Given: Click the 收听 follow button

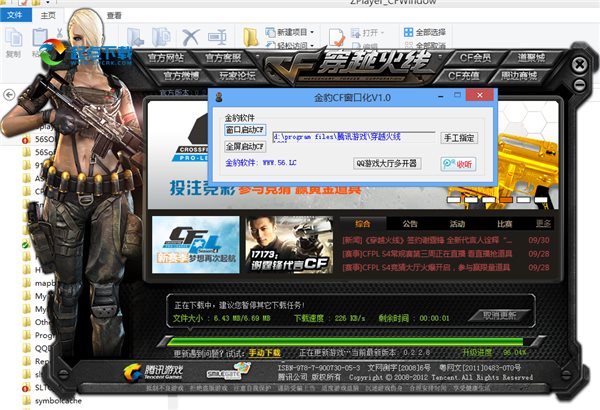Looking at the screenshot, I should point(458,164).
